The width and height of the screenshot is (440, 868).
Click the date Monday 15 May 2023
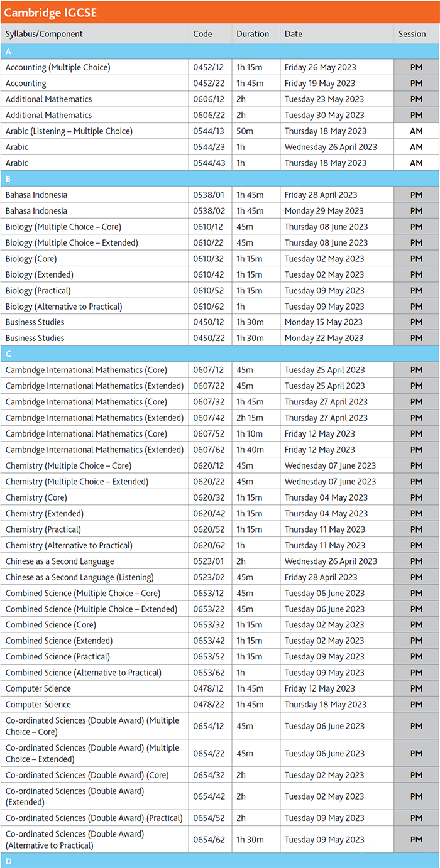(323, 322)
